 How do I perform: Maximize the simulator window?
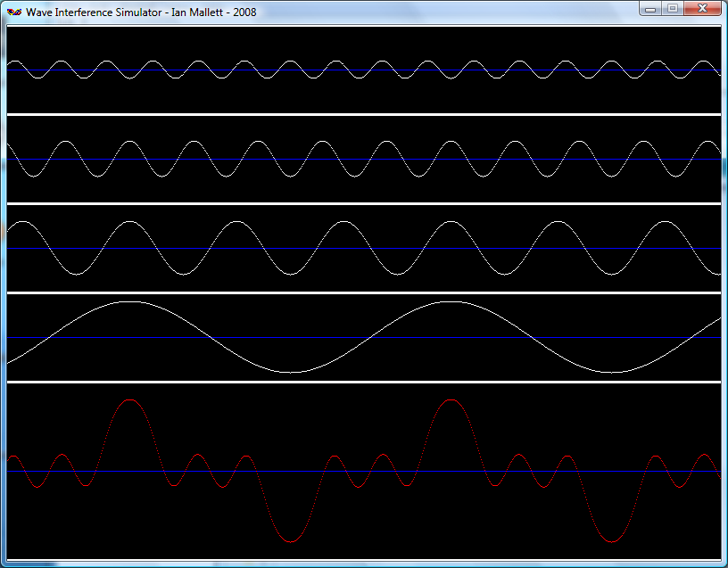pos(672,9)
